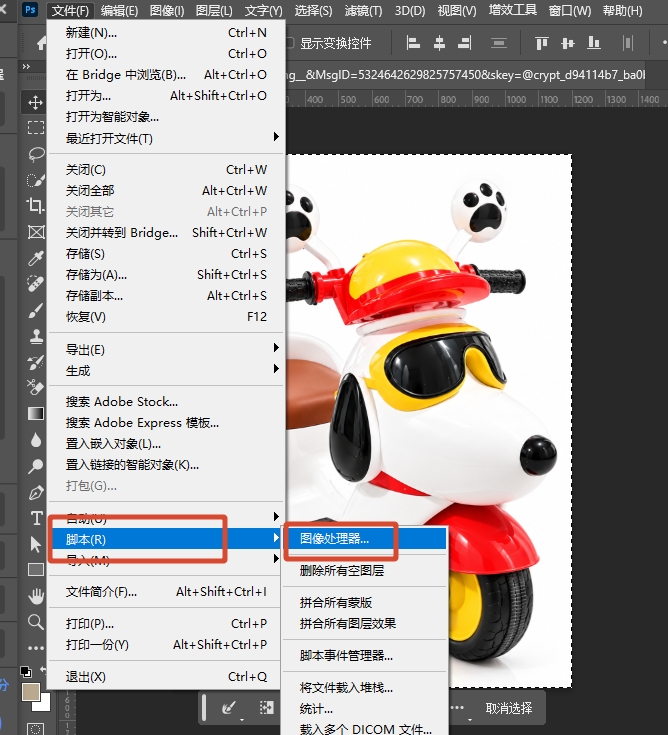
Task: Click the horizontal ruler at 1000
Action: pyautogui.click(x=516, y=99)
